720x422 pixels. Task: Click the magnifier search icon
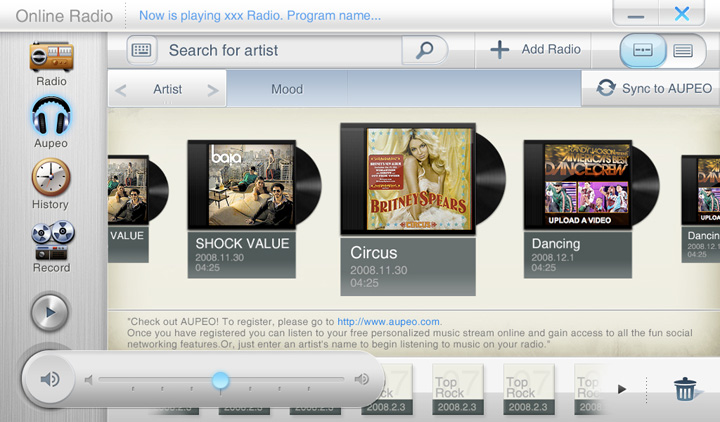pos(425,50)
